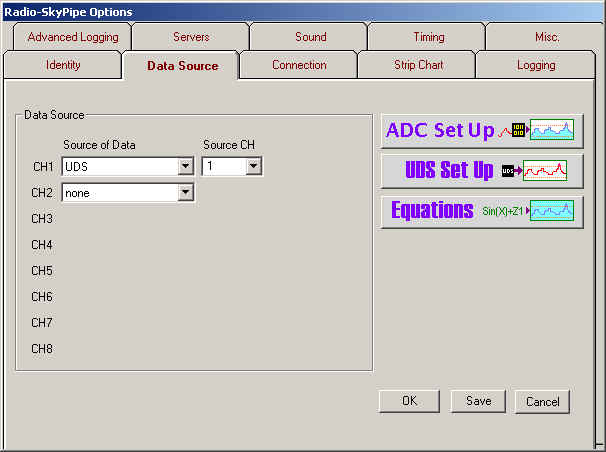
Task: Click the CH5 label
Action: click(x=42, y=270)
